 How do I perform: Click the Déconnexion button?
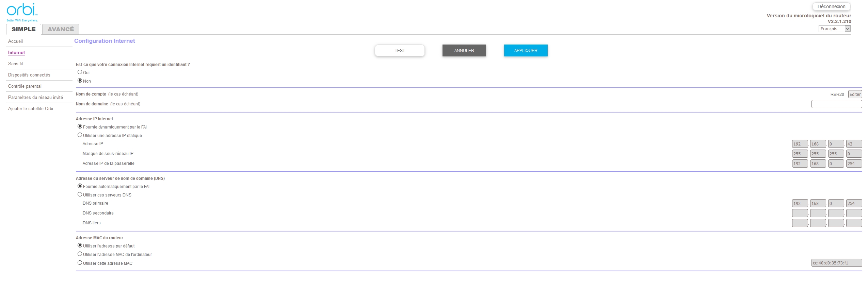coord(831,6)
